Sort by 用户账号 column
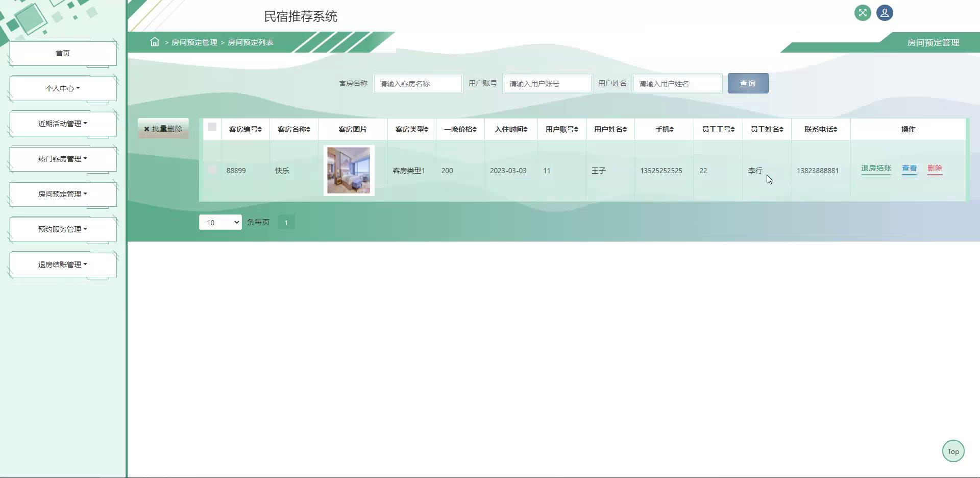Screen dimensions: 980x478 point(562,129)
